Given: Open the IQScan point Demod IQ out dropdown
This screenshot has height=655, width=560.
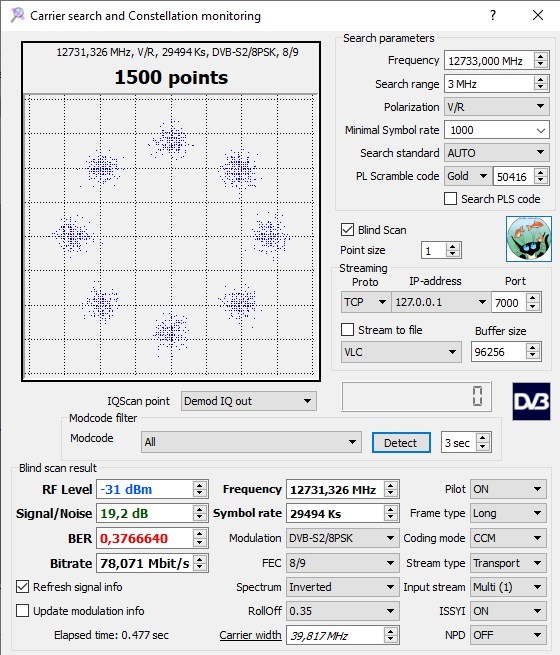Looking at the screenshot, I should tap(248, 401).
